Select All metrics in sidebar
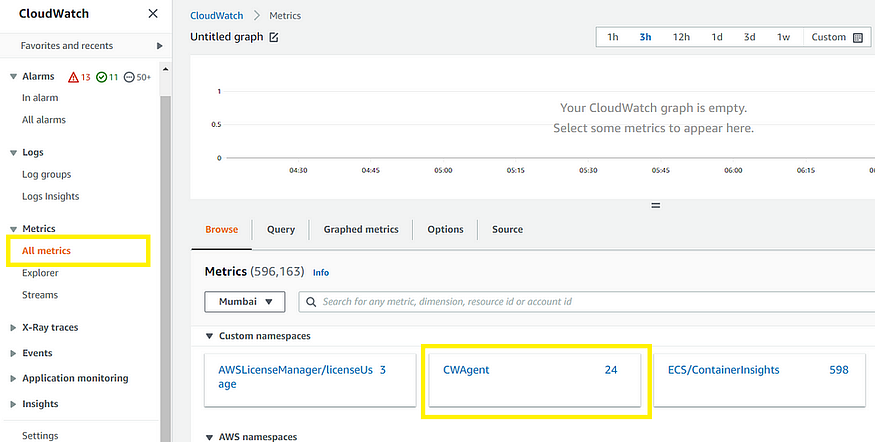The width and height of the screenshot is (875, 442). tap(46, 251)
